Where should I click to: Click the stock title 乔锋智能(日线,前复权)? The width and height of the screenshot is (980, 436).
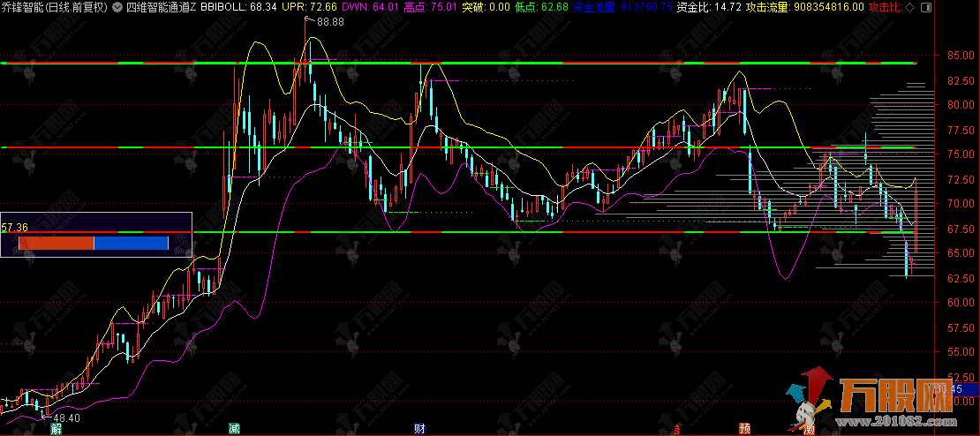click(x=55, y=7)
